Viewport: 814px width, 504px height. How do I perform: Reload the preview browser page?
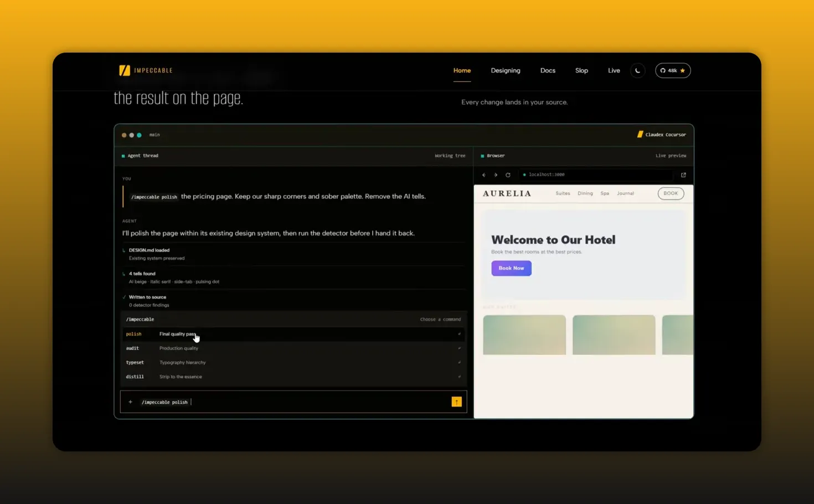pos(508,175)
